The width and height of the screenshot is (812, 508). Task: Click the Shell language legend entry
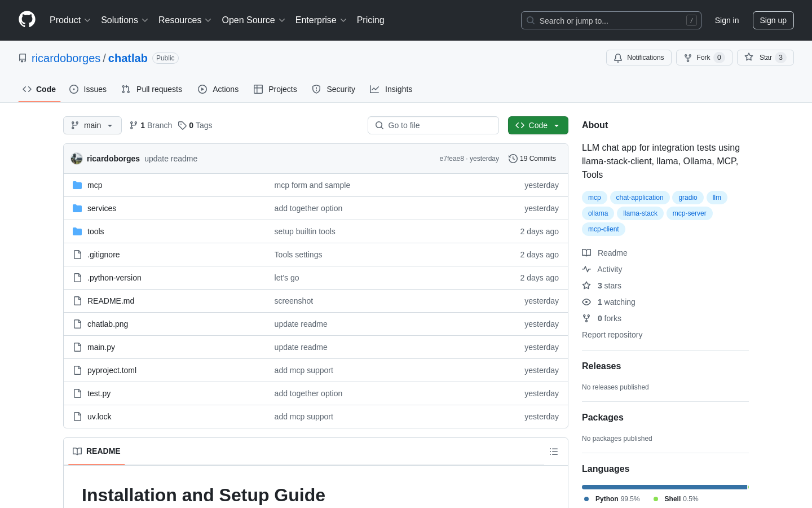[676, 499]
